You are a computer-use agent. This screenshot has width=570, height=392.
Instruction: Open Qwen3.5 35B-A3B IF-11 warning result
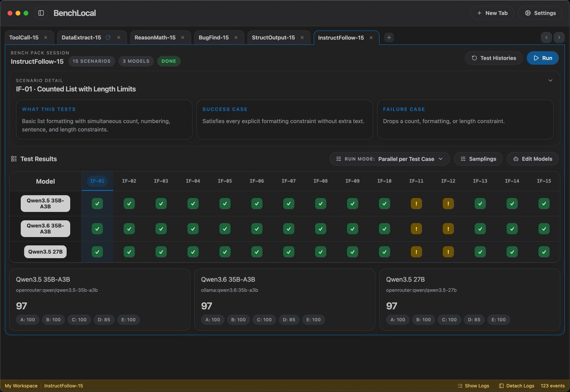[416, 204]
